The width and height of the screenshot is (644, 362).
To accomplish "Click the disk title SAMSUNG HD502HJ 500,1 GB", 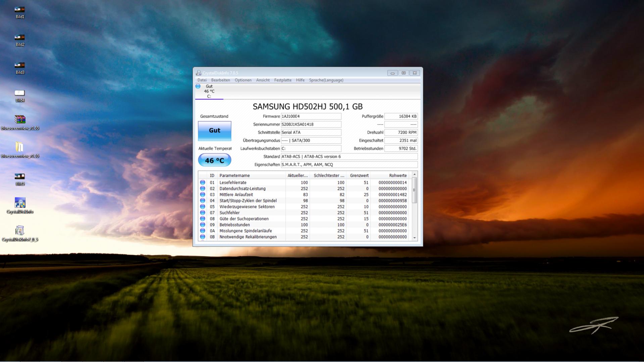I will pyautogui.click(x=308, y=107).
